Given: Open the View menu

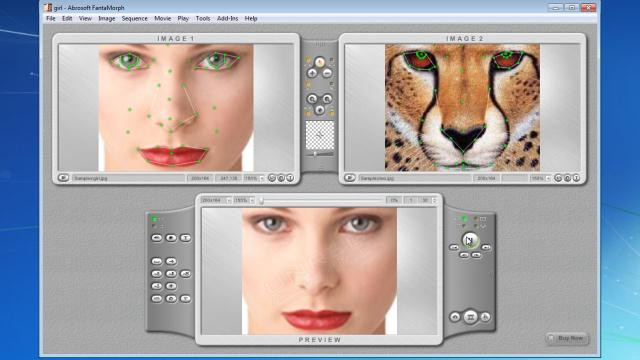Looking at the screenshot, I should pyautogui.click(x=85, y=18).
